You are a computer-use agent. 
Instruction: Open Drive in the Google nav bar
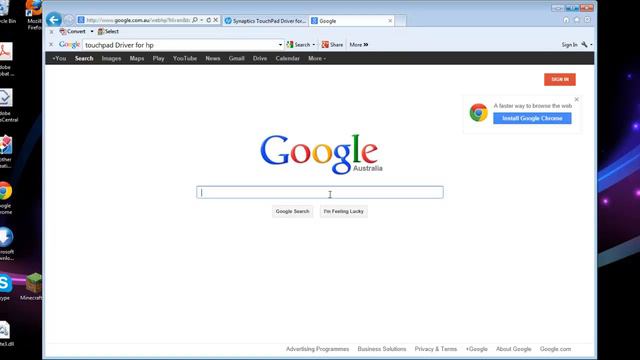tap(260, 58)
